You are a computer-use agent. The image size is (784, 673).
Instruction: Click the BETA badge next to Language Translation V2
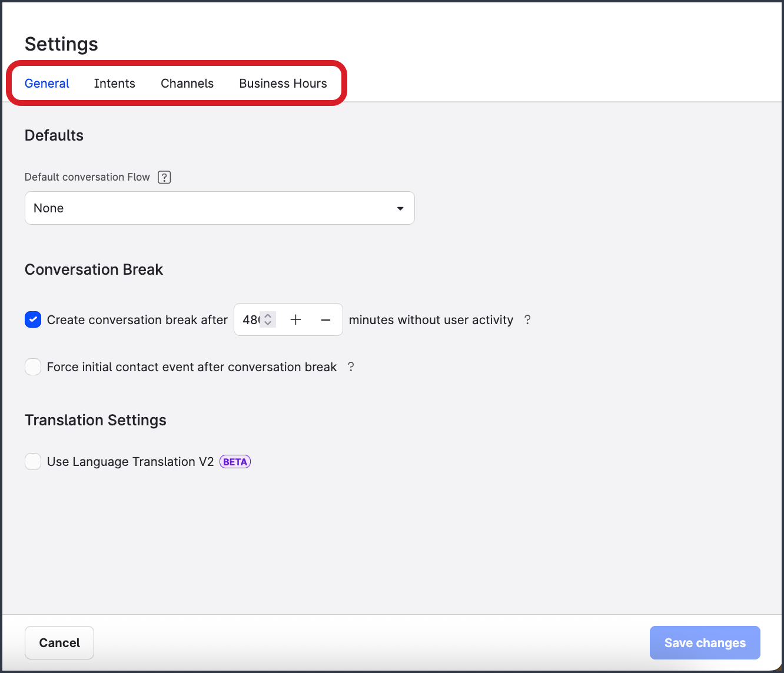point(235,461)
